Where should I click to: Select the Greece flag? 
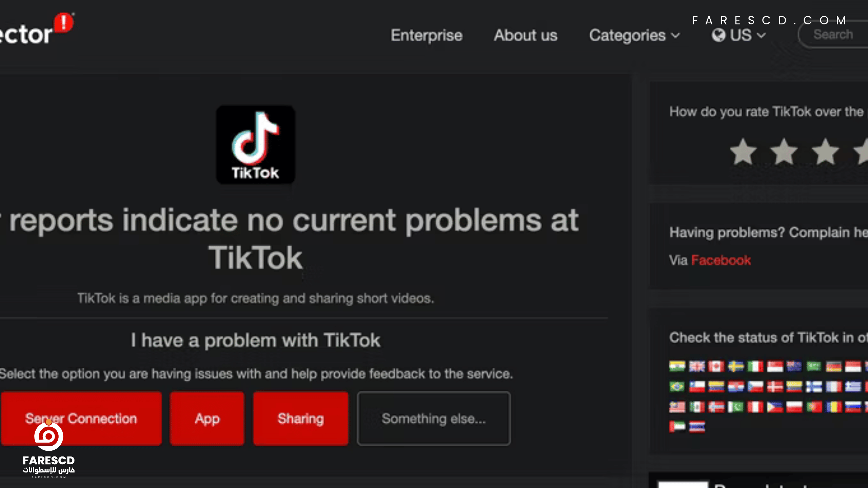coord(853,386)
